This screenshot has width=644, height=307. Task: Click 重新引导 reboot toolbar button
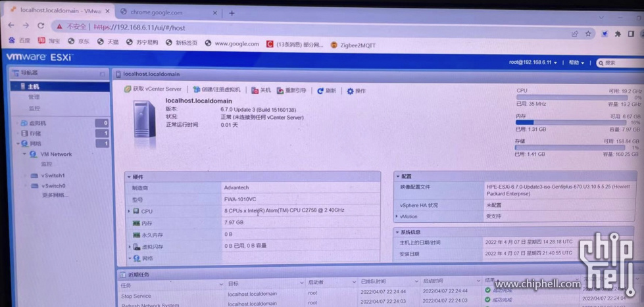tap(291, 91)
